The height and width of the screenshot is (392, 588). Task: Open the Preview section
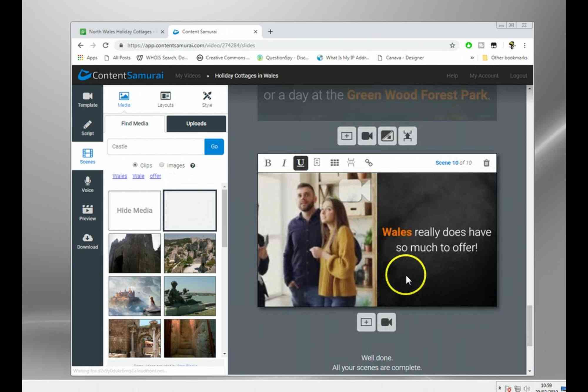pos(87,213)
